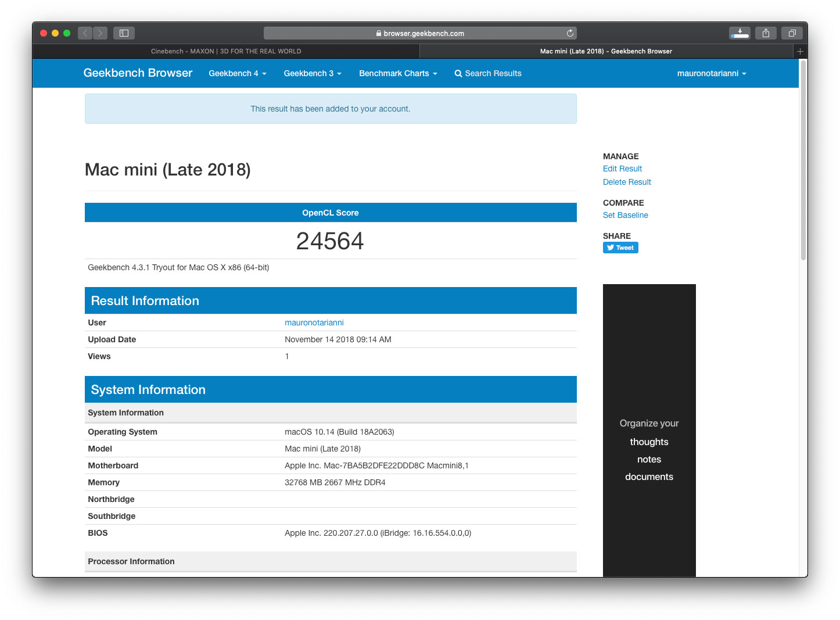
Task: Click the Memory value 32768 MB
Action: coord(335,482)
